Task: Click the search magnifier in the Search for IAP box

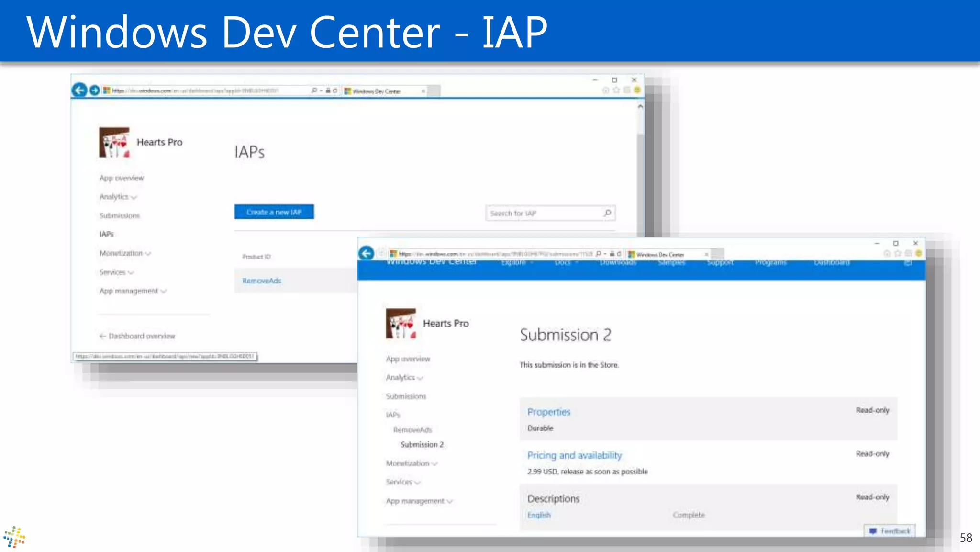Action: pos(608,213)
